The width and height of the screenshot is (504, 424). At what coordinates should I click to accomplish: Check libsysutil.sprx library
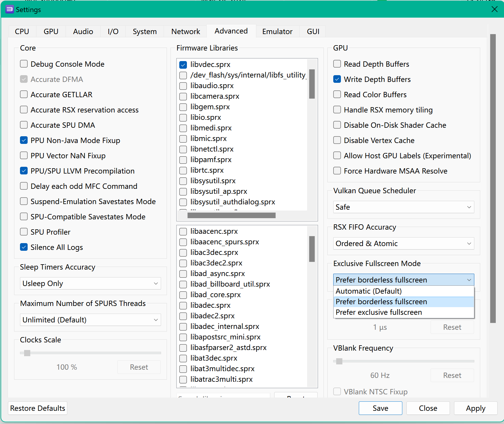coord(183,181)
